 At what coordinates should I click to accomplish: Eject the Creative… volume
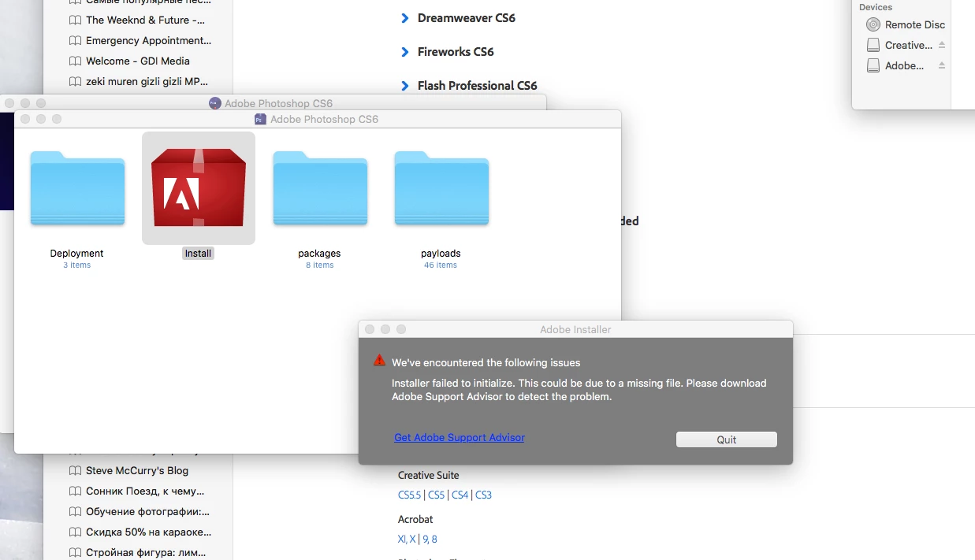coord(942,45)
